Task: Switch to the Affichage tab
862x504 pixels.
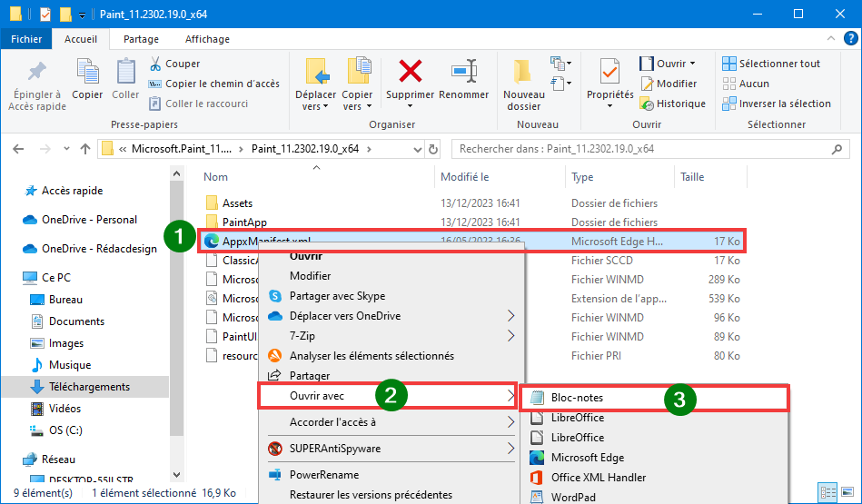Action: (x=207, y=39)
